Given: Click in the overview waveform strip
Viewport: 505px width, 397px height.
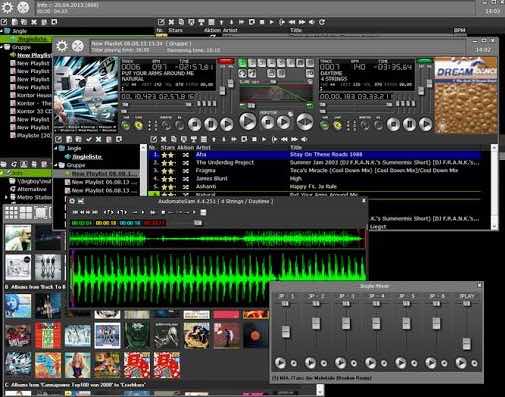Looking at the screenshot, I should point(217,239).
